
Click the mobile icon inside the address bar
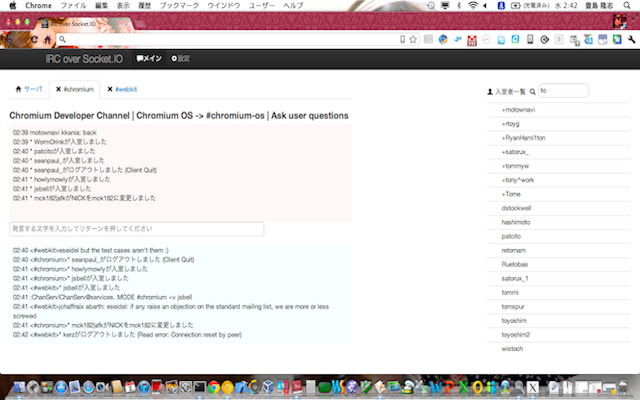(402, 39)
